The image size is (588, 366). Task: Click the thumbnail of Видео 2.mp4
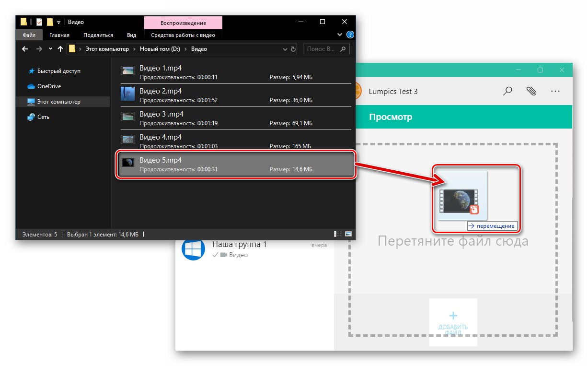[x=127, y=93]
